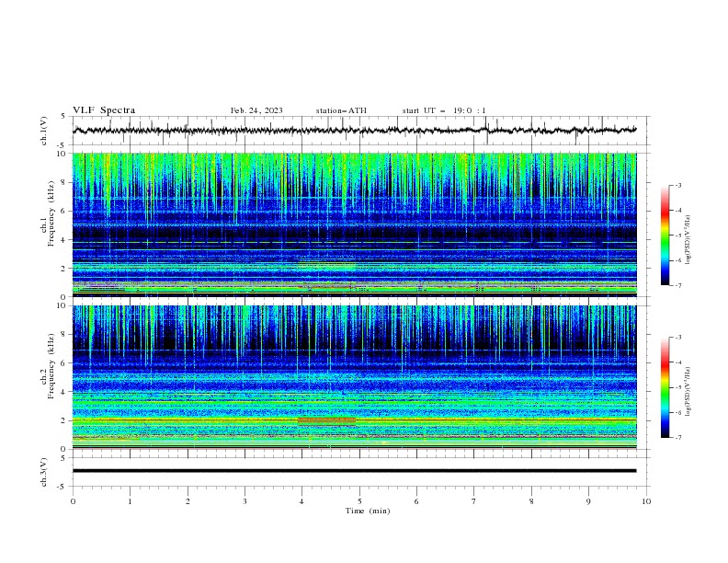Click the ch.1 PSD color scale bar

click(665, 236)
